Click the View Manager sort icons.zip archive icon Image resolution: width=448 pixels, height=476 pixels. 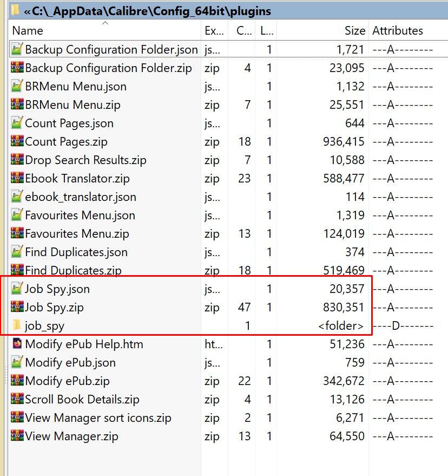point(17,418)
